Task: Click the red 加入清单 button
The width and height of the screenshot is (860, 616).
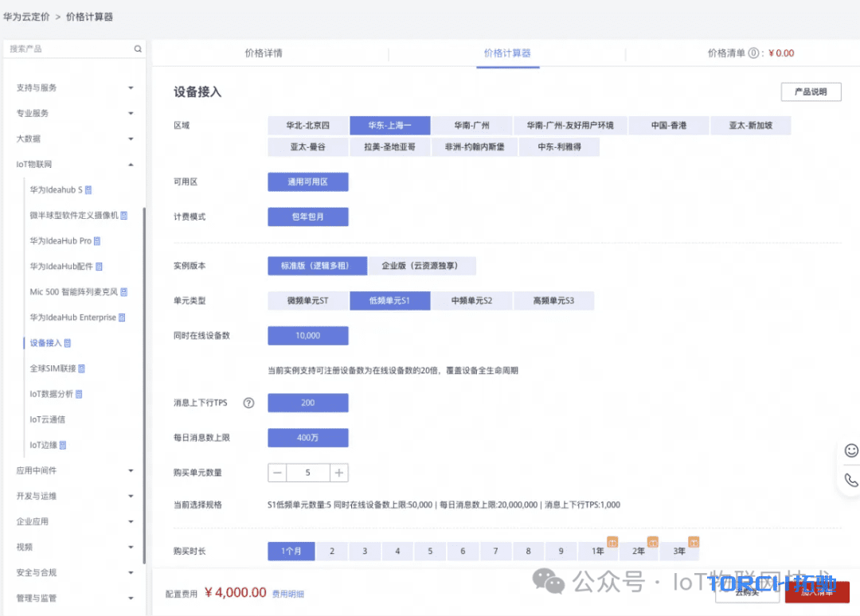Action: [x=817, y=592]
